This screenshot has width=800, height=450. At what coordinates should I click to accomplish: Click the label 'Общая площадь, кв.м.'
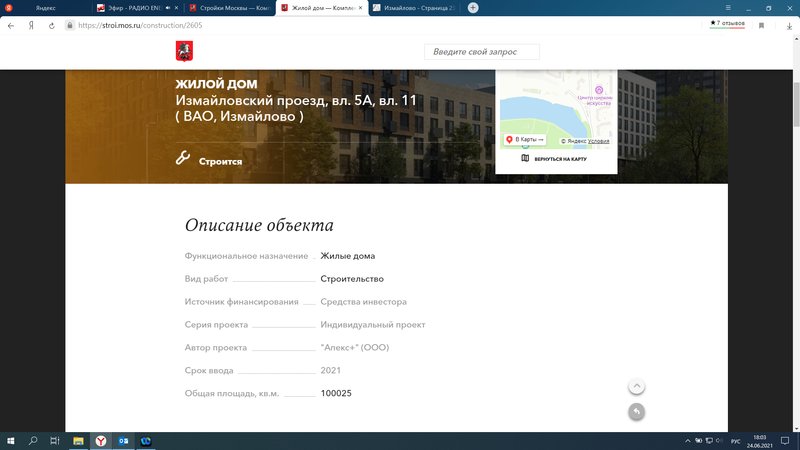coord(232,393)
